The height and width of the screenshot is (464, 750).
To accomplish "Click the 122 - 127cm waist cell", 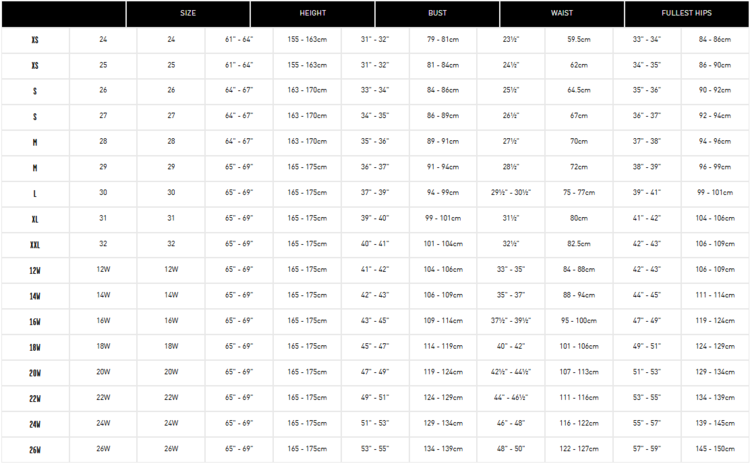I will point(578,448).
